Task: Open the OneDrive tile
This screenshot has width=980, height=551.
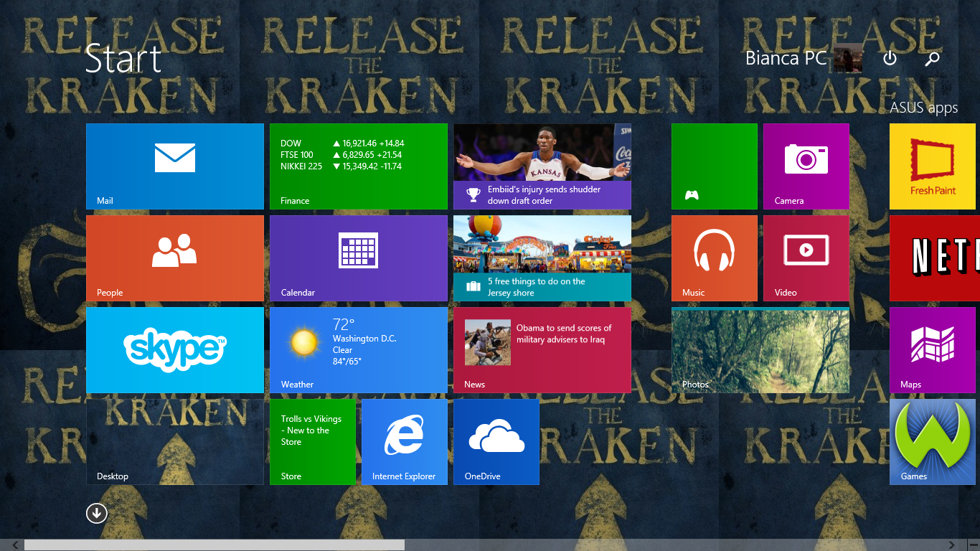Action: [496, 442]
